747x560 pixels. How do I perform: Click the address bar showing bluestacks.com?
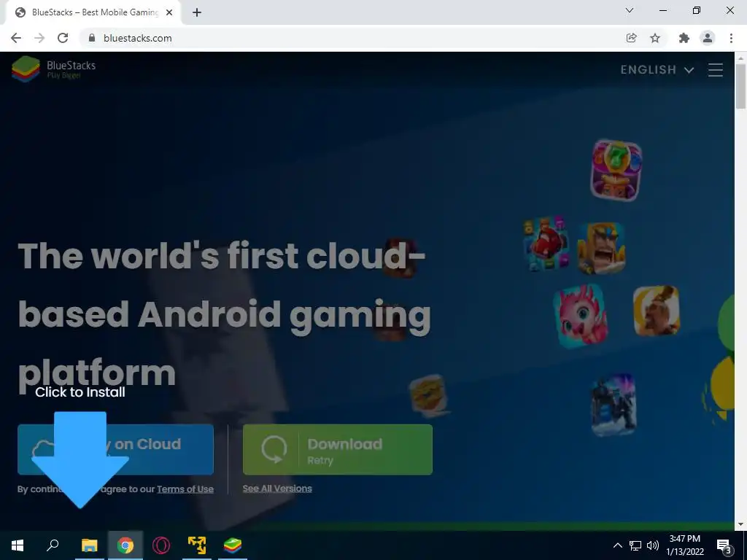pos(352,38)
